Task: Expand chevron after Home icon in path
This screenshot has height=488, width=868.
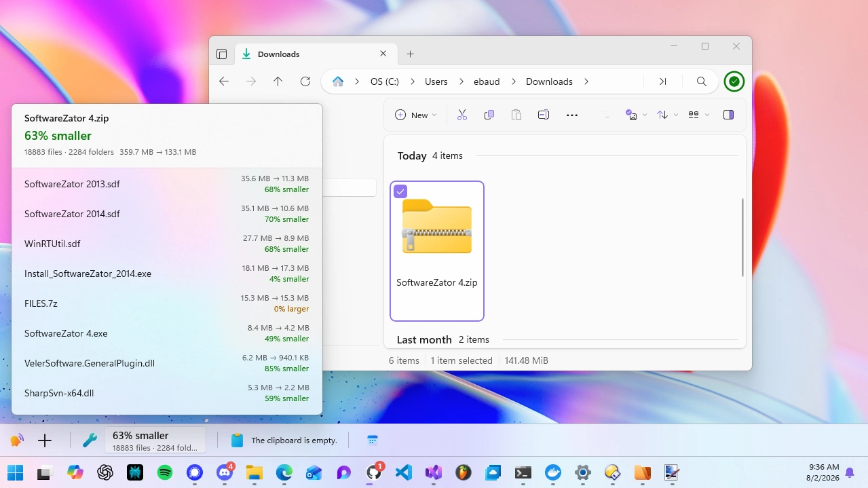Action: point(356,81)
